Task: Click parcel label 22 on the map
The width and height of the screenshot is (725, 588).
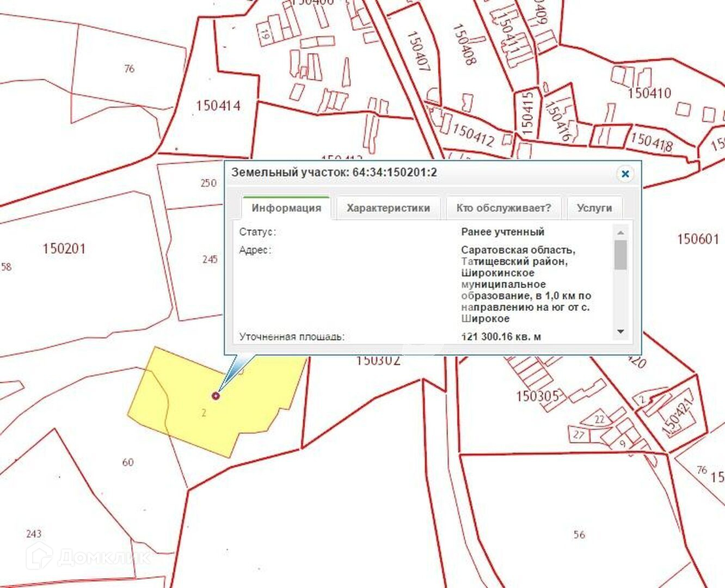Action: click(x=599, y=419)
